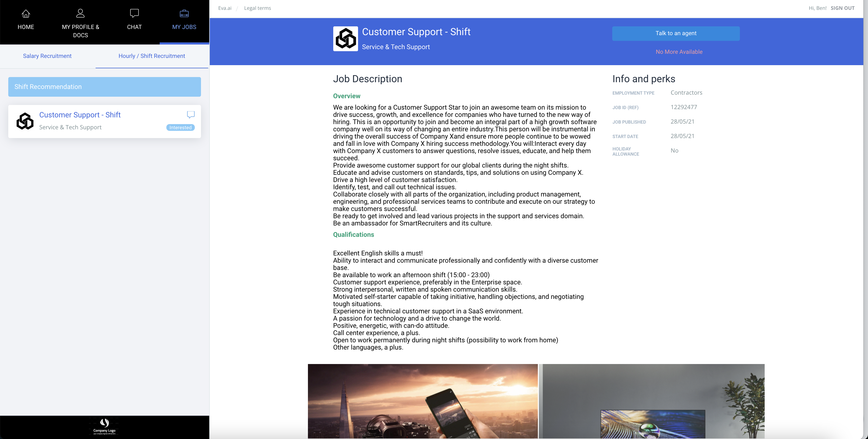The width and height of the screenshot is (868, 439).
Task: Click the job logo in blue header
Action: [x=345, y=39]
